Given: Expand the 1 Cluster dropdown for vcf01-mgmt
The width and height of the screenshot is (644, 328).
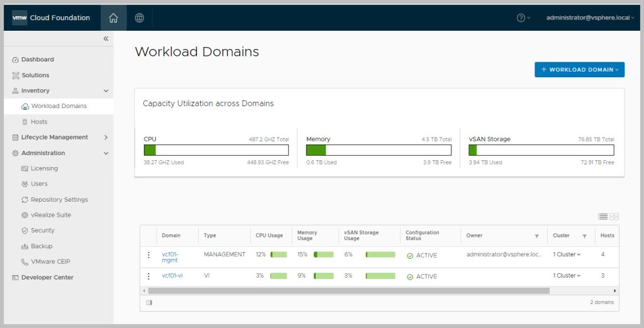Looking at the screenshot, I should tap(567, 254).
